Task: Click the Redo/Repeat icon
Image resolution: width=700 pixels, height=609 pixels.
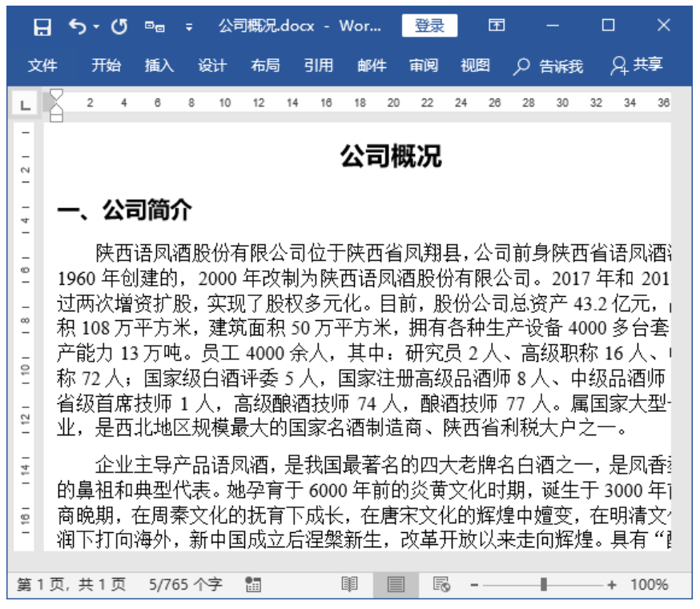Action: tap(119, 26)
